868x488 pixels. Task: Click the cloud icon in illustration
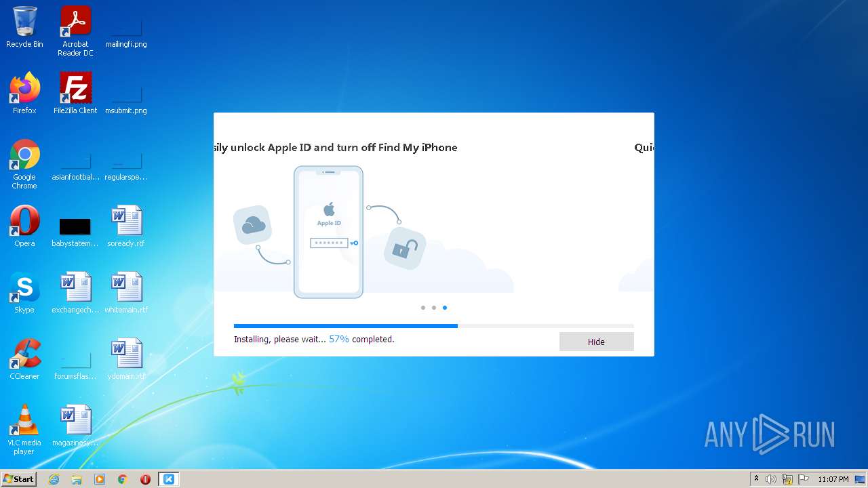[x=252, y=225]
